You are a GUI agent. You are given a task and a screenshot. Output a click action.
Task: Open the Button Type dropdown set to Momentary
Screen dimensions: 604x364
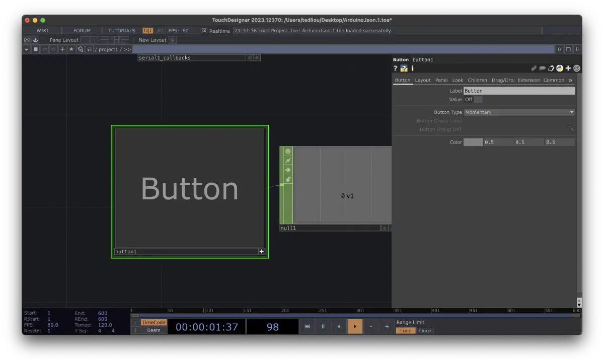click(519, 112)
